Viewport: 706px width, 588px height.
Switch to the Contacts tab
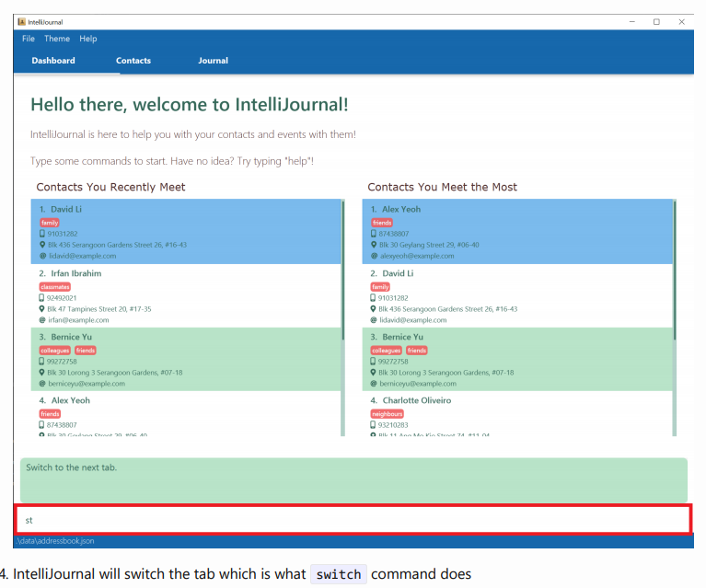[x=133, y=61]
